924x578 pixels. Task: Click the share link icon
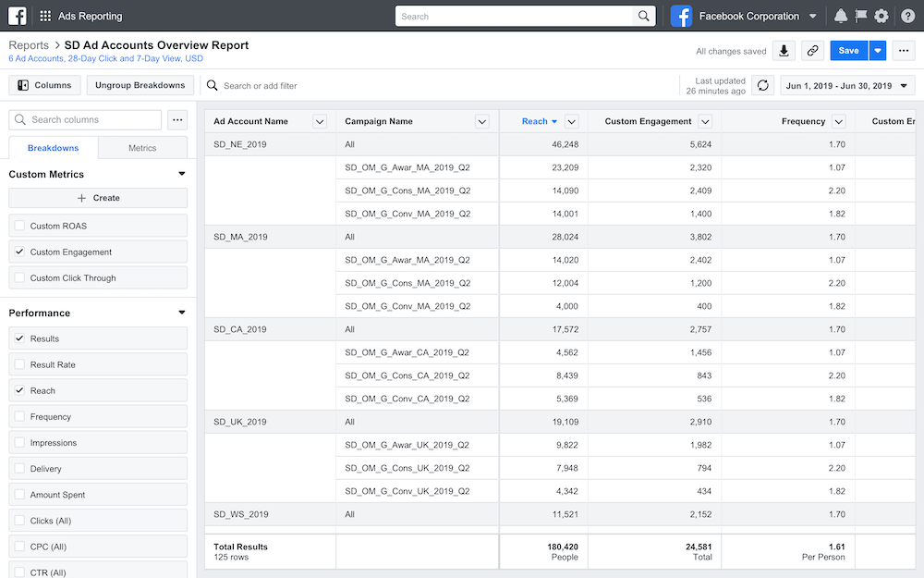tap(812, 51)
